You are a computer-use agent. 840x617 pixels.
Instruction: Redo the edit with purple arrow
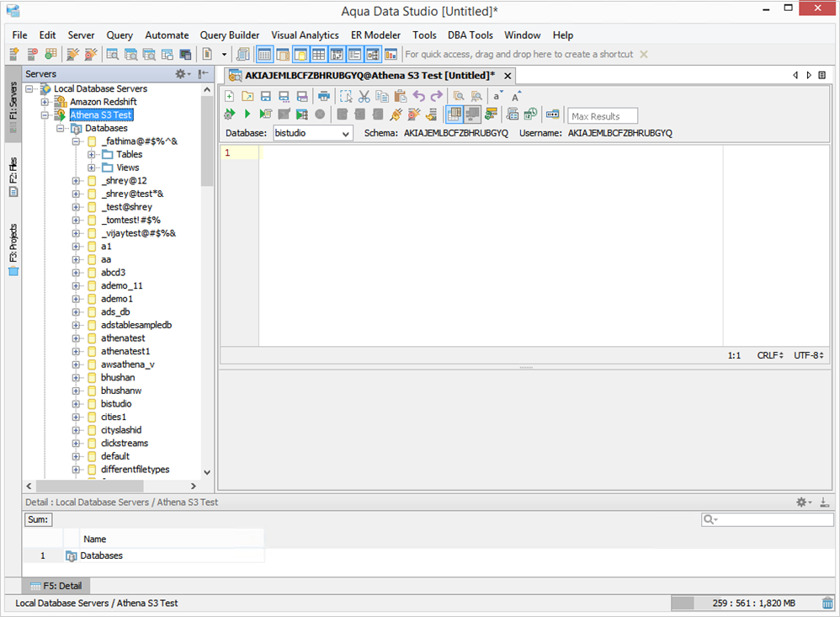click(x=437, y=97)
